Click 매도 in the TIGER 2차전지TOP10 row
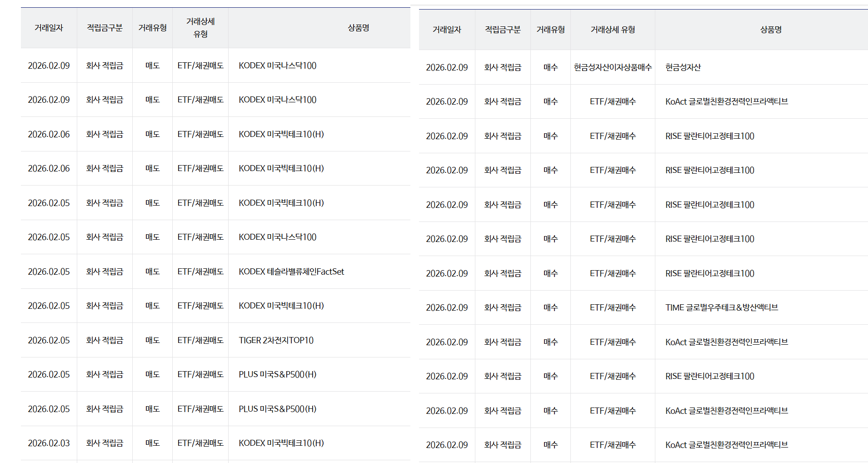 (x=152, y=340)
